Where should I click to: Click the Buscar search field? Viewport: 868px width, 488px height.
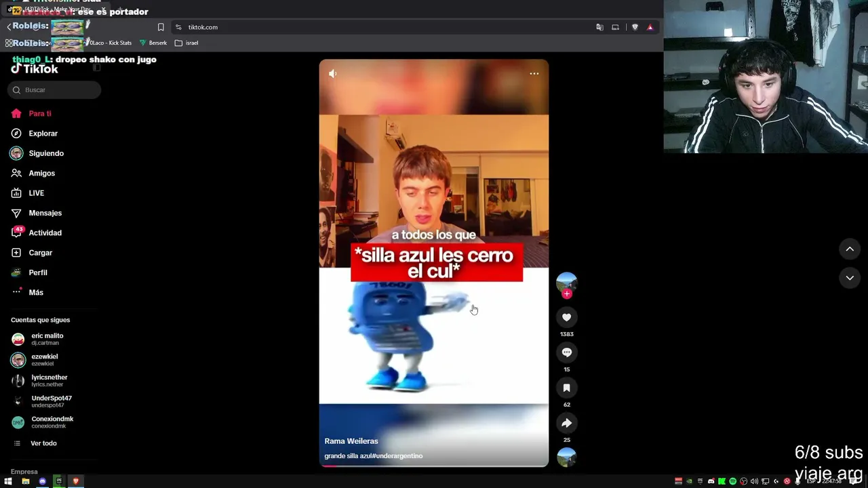click(x=54, y=89)
